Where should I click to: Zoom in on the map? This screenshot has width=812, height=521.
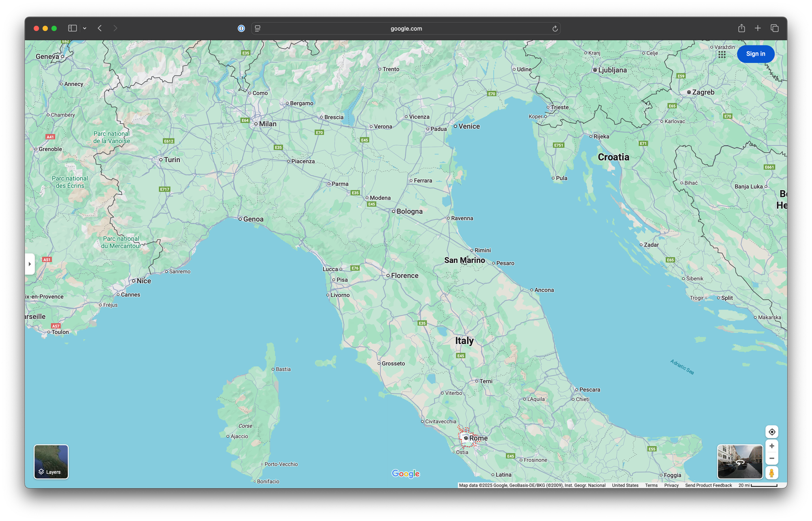[772, 446]
